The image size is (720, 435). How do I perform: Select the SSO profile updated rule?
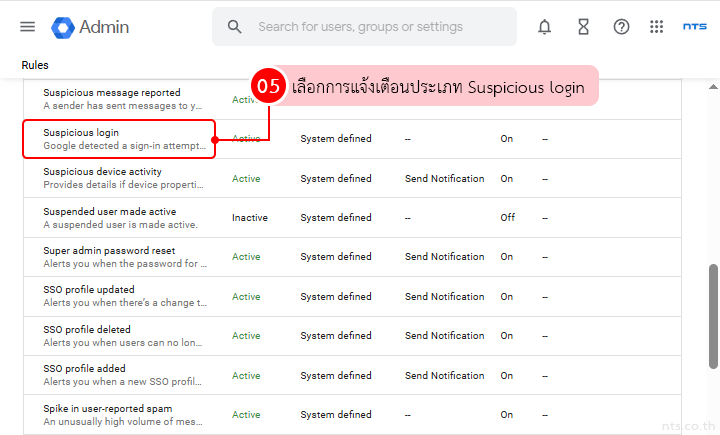(x=89, y=290)
